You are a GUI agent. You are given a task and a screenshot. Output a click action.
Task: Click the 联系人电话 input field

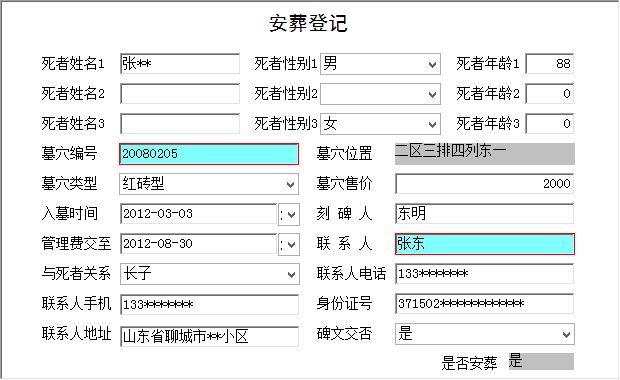[484, 274]
